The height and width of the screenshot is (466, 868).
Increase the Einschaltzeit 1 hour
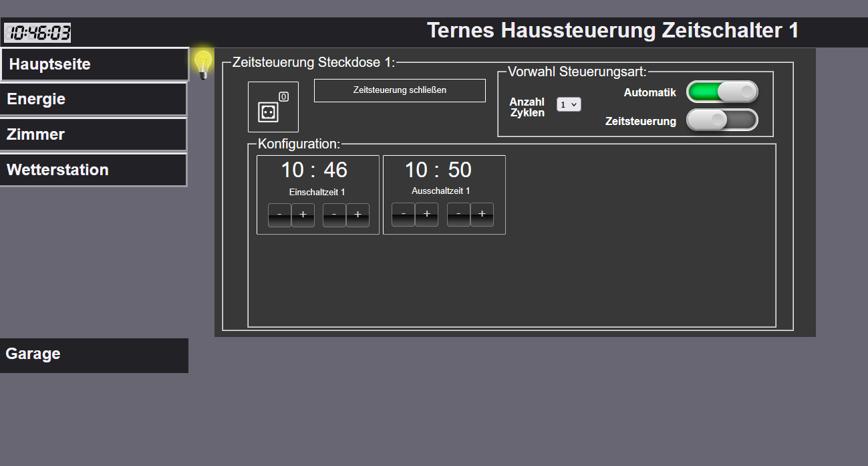(x=303, y=215)
